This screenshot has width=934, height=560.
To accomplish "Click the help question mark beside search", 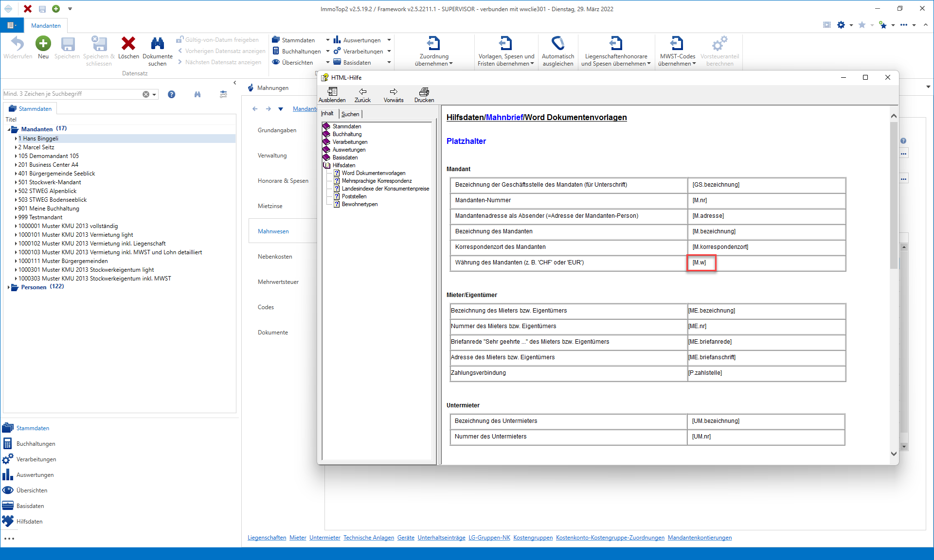I will pyautogui.click(x=171, y=94).
